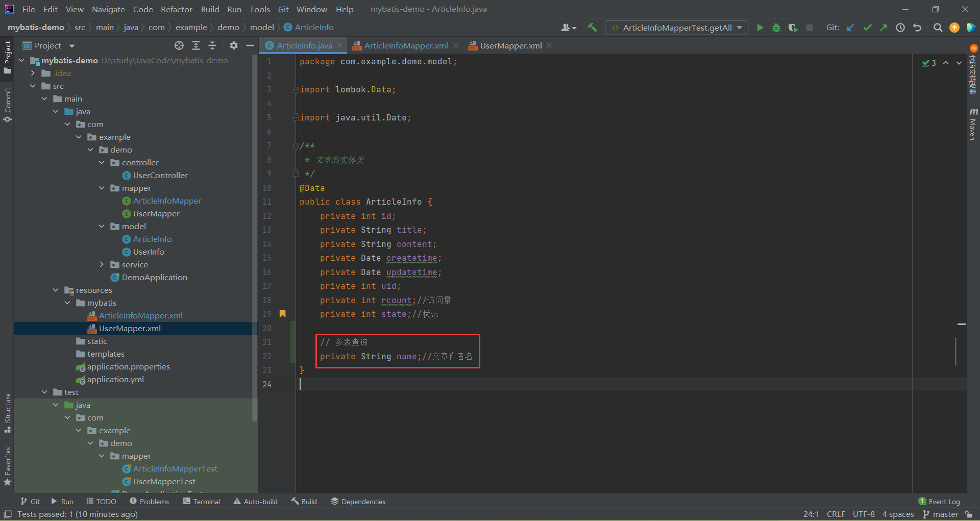The image size is (980, 521).
Task: Click the bookmark icon on line 19
Action: point(282,314)
